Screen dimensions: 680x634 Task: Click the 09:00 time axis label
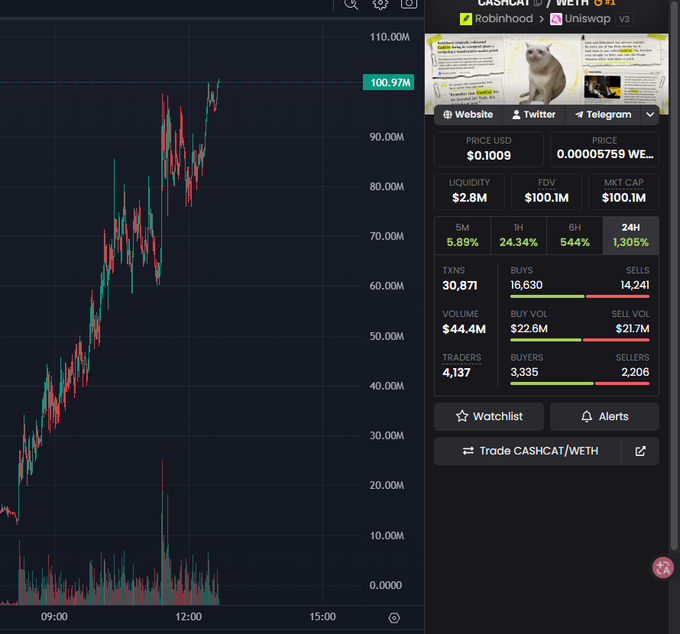(x=54, y=617)
